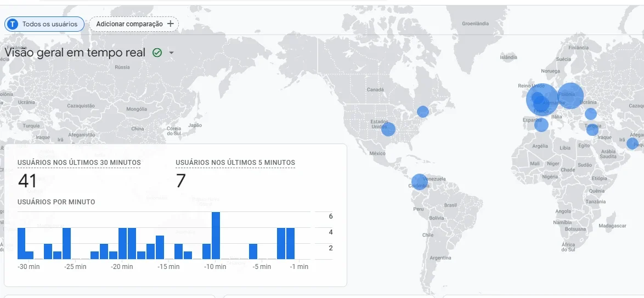Click the -20 min axis label

[122, 267]
